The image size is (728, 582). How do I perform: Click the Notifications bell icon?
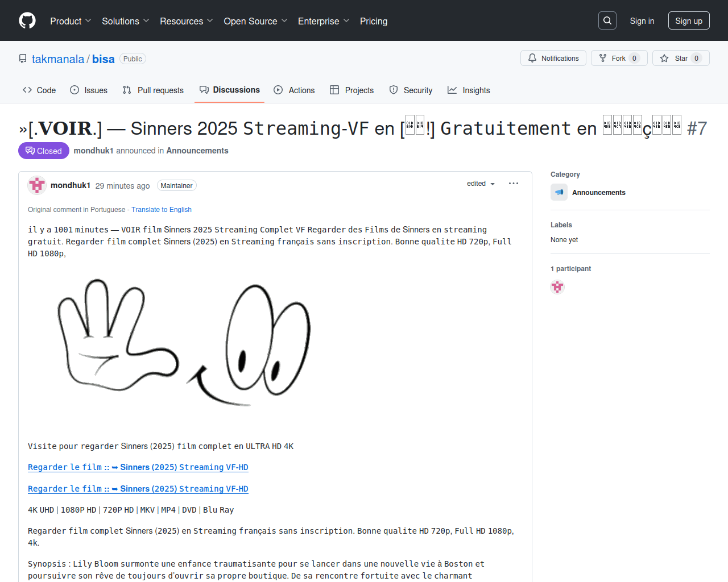click(532, 58)
